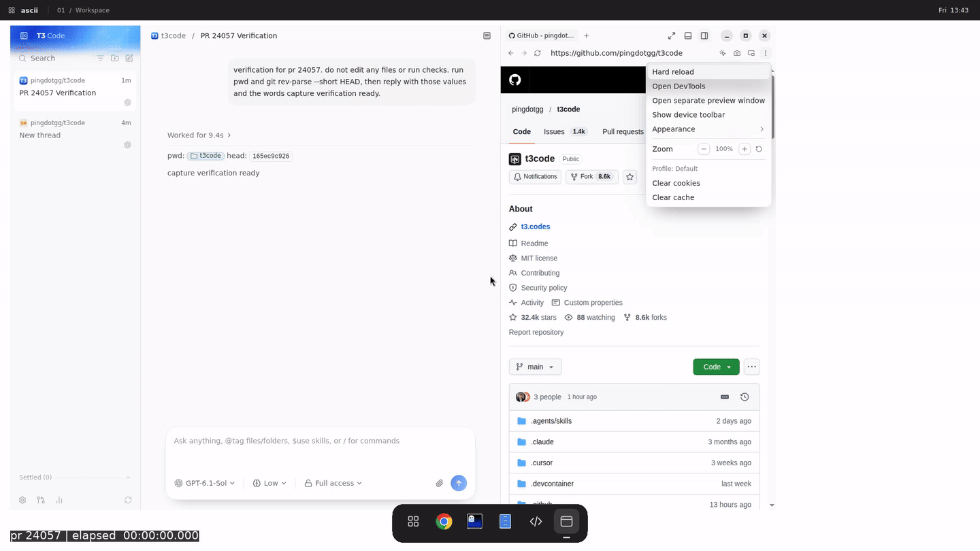Expand the Worked for 9.4s details
This screenshot has height=551, width=980.
click(x=199, y=135)
